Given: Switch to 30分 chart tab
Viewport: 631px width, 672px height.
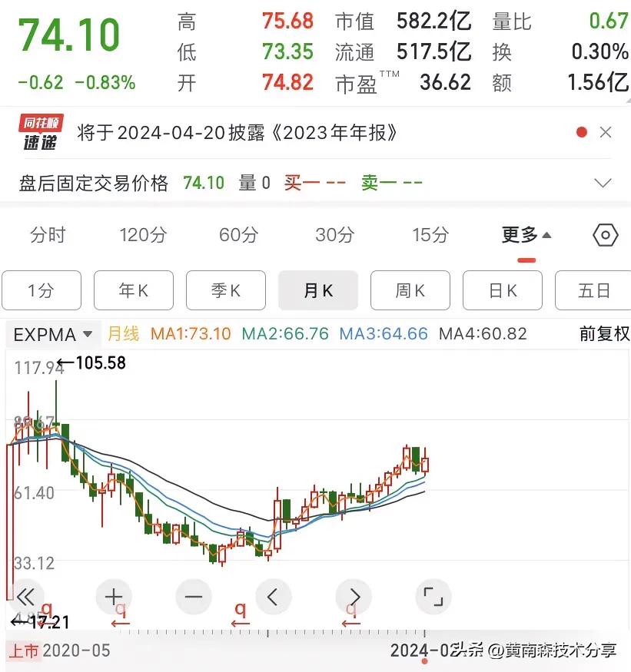Looking at the screenshot, I should [334, 235].
